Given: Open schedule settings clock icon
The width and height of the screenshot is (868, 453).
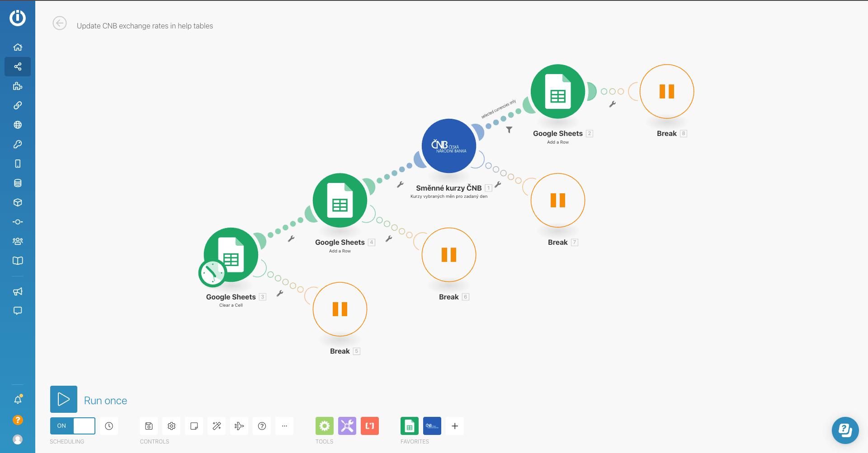Looking at the screenshot, I should pyautogui.click(x=109, y=426).
